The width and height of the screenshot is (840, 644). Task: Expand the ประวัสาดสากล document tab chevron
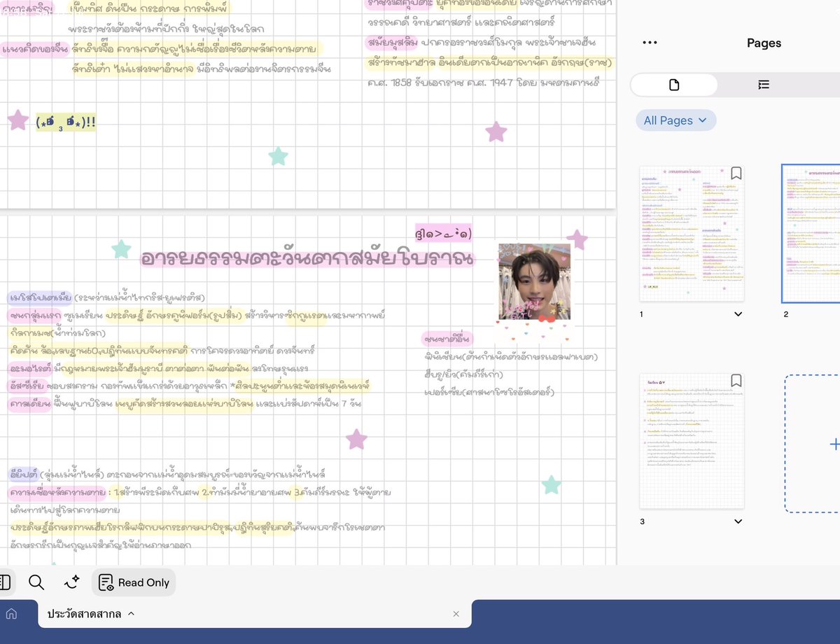(x=131, y=614)
